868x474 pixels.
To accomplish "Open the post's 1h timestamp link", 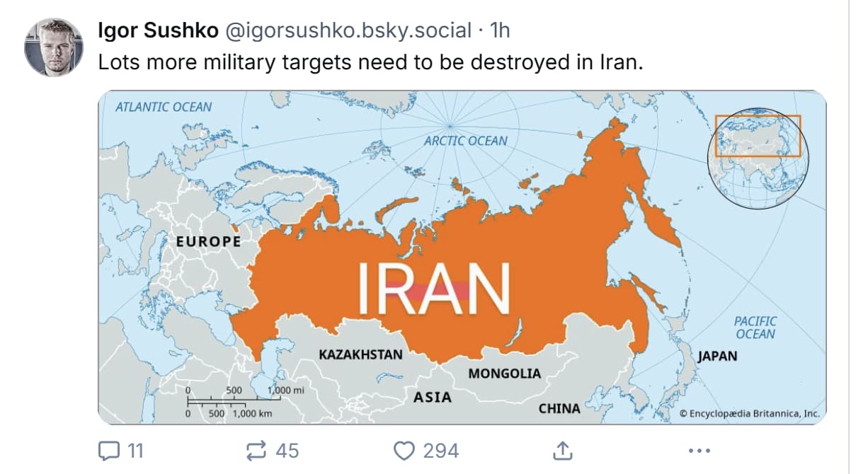I will (500, 30).
